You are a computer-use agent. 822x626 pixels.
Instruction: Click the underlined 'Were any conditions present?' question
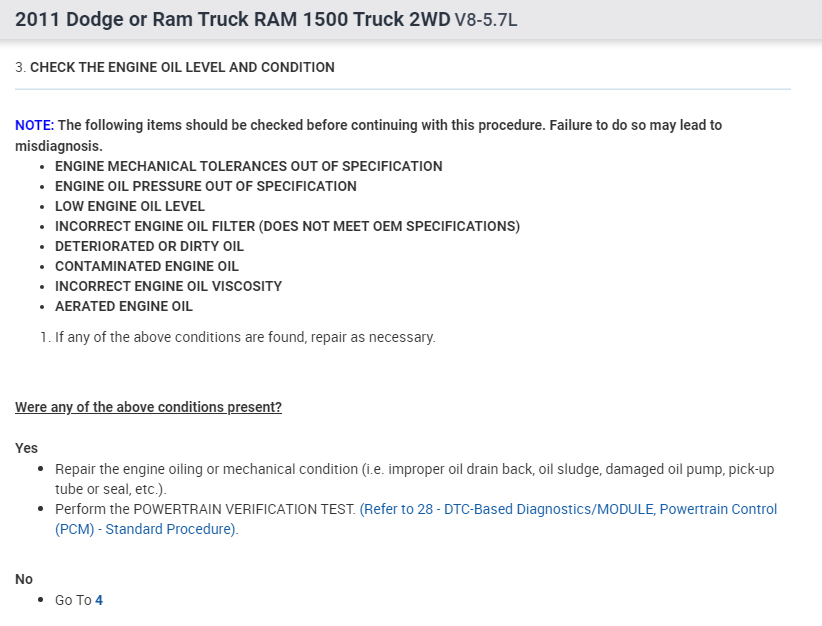(148, 407)
